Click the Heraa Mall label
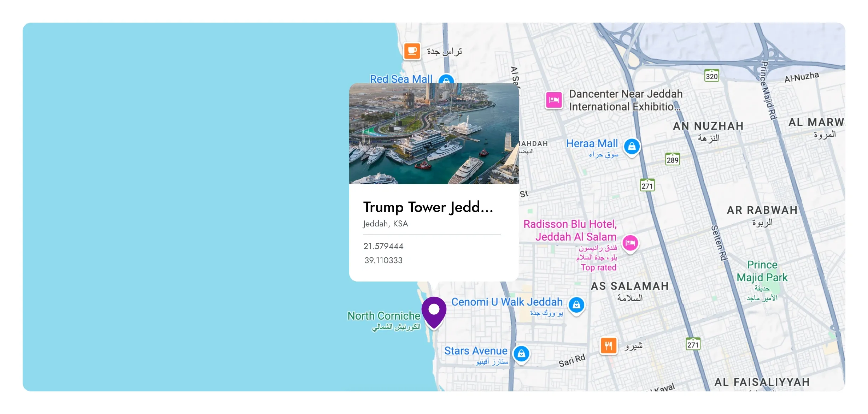Screen dimensions: 868x414 [592, 143]
